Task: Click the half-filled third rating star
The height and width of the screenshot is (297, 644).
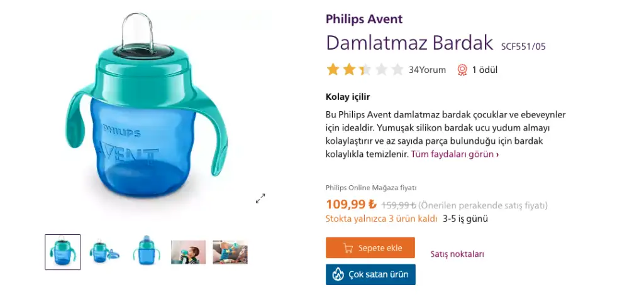Action: tap(365, 70)
